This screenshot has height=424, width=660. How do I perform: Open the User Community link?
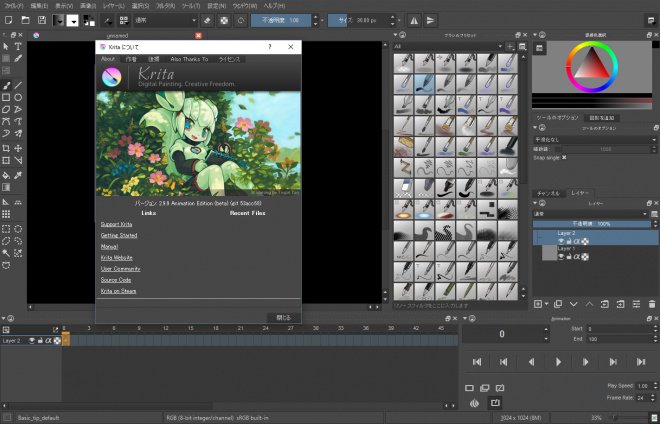(120, 269)
